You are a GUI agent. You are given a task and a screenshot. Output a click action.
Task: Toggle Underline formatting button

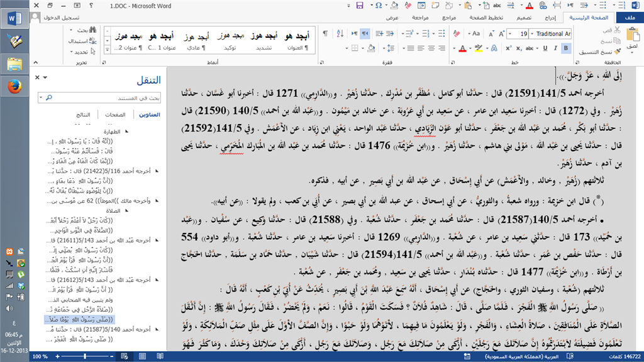coord(545,48)
